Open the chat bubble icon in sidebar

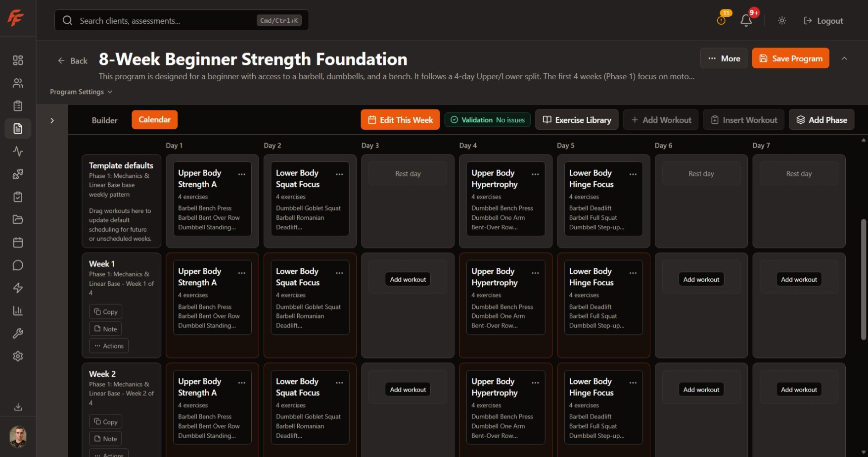tap(18, 265)
